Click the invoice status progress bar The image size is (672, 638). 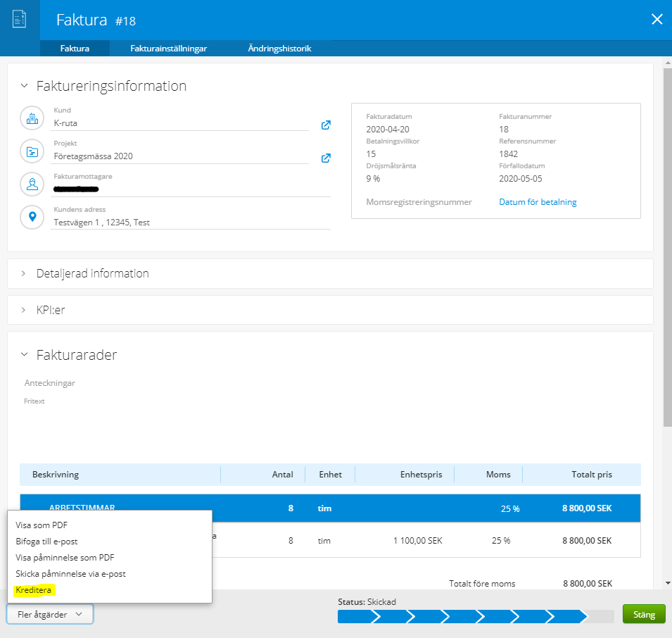click(x=475, y=617)
